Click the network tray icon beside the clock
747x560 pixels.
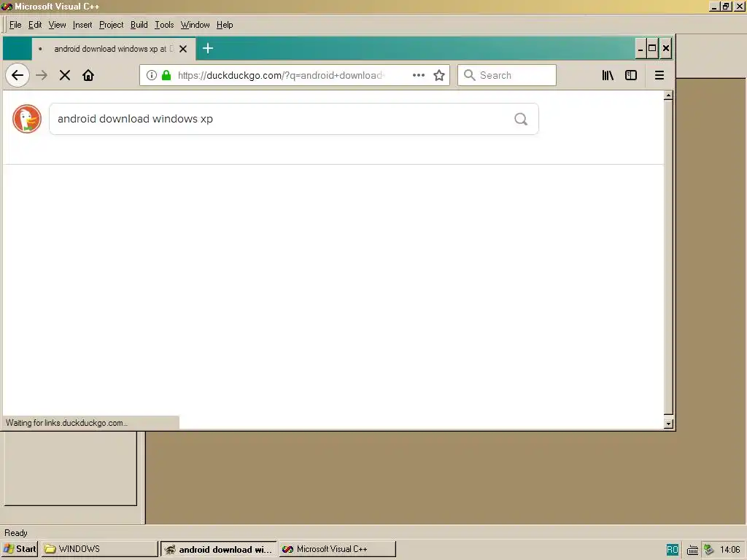709,550
